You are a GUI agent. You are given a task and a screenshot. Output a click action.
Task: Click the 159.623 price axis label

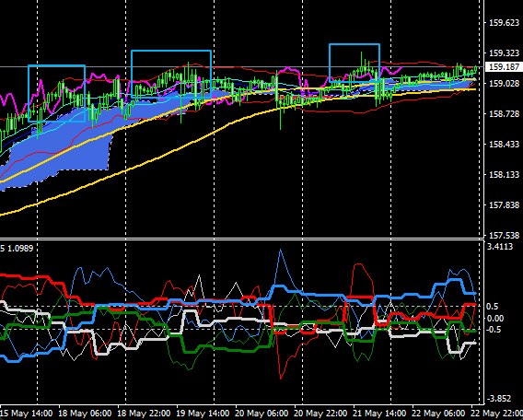pyautogui.click(x=504, y=23)
